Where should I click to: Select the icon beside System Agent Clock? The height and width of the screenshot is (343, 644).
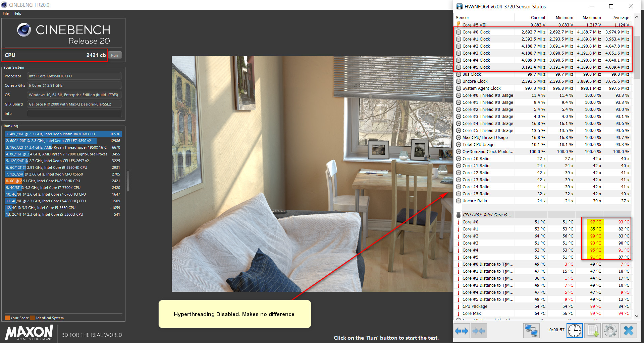point(459,88)
